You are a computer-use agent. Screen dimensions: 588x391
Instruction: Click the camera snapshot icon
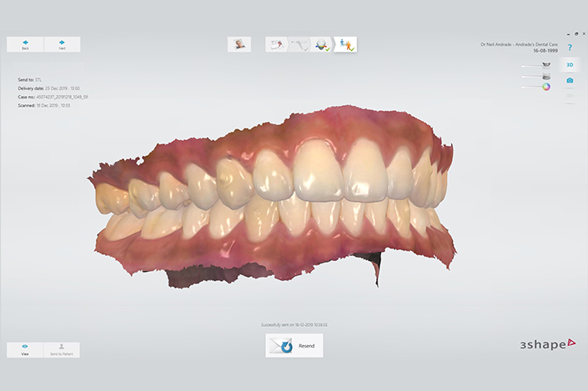(x=570, y=81)
